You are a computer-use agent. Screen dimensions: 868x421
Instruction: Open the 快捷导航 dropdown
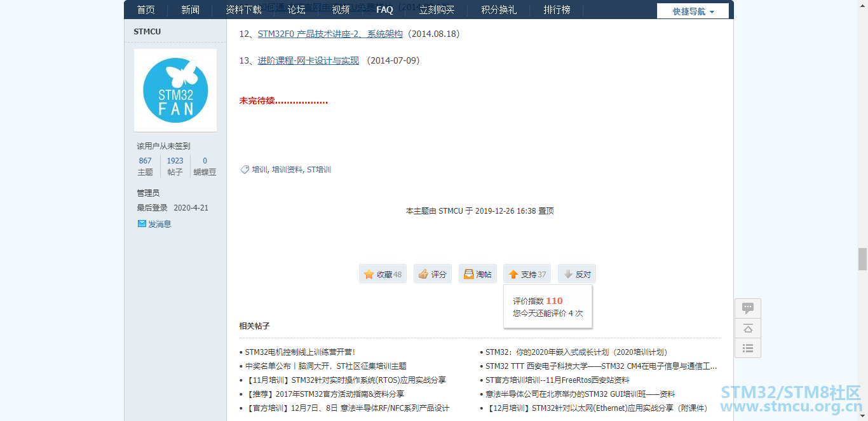coord(693,11)
